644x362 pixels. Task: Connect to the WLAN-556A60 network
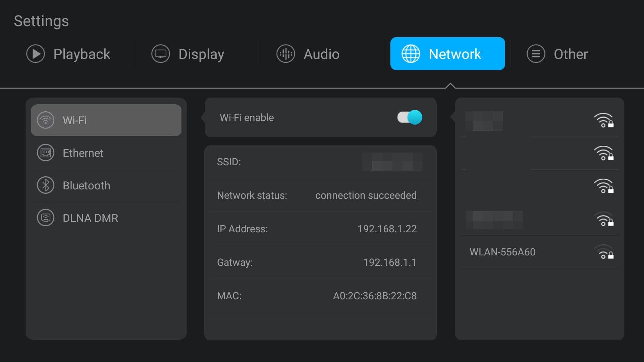point(502,252)
